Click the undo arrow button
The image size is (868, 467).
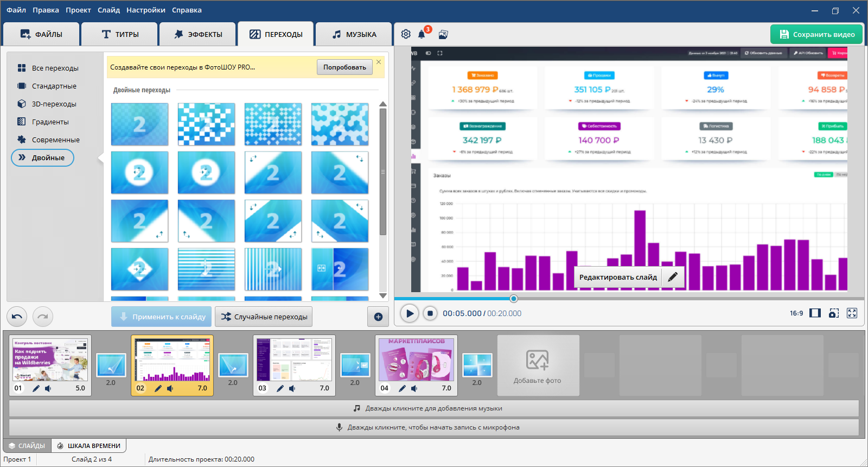click(x=17, y=317)
